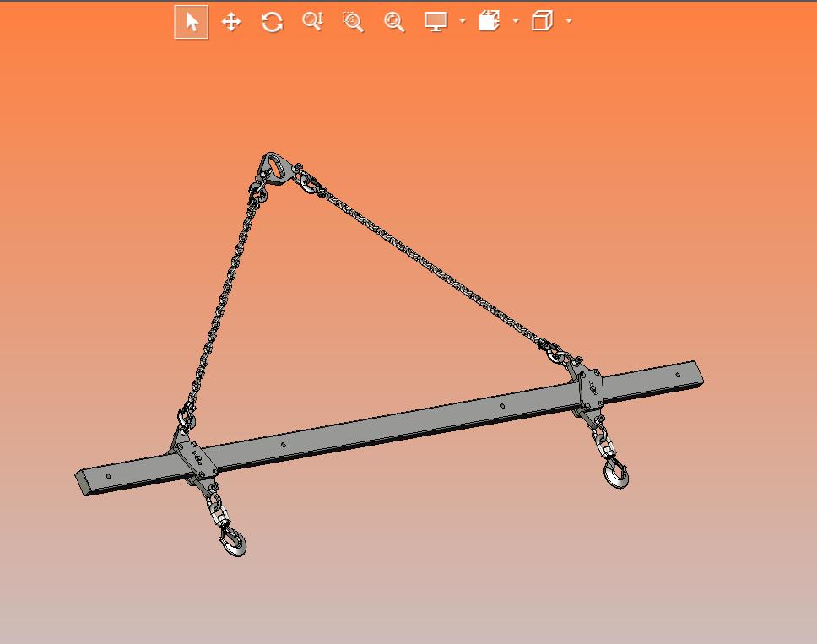Viewport: 817px width, 644px height.
Task: Activate the Select arrow tool
Action: click(x=192, y=22)
